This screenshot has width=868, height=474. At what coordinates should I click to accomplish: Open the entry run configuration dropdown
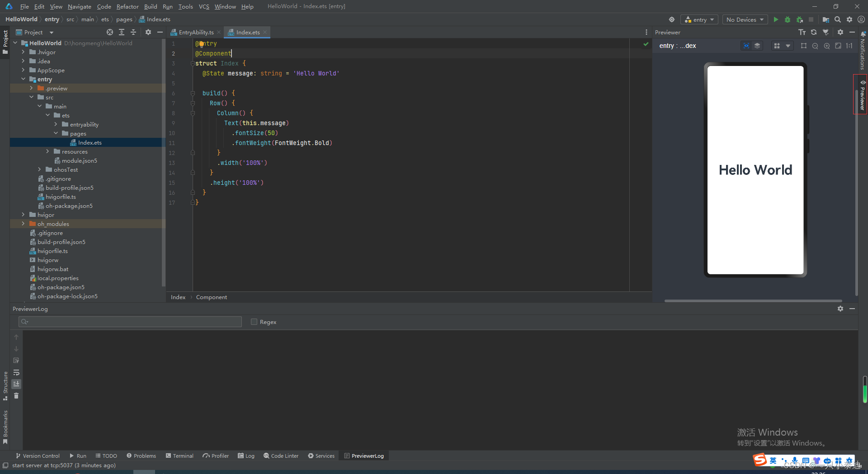699,19
